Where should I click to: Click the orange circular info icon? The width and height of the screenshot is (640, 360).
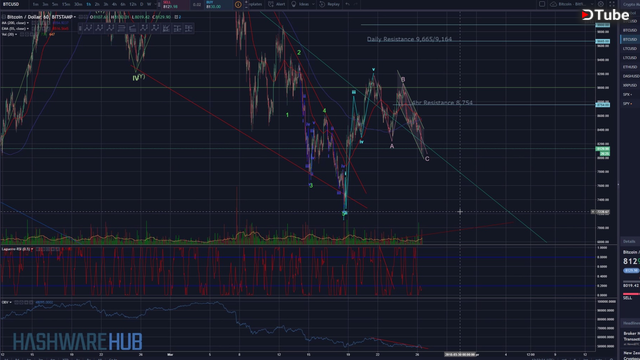pyautogui.click(x=238, y=4)
